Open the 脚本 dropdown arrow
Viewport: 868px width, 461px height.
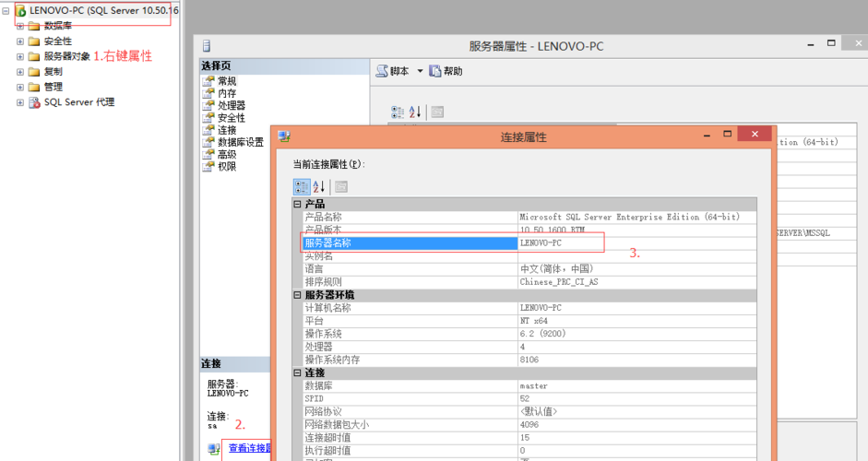(420, 71)
